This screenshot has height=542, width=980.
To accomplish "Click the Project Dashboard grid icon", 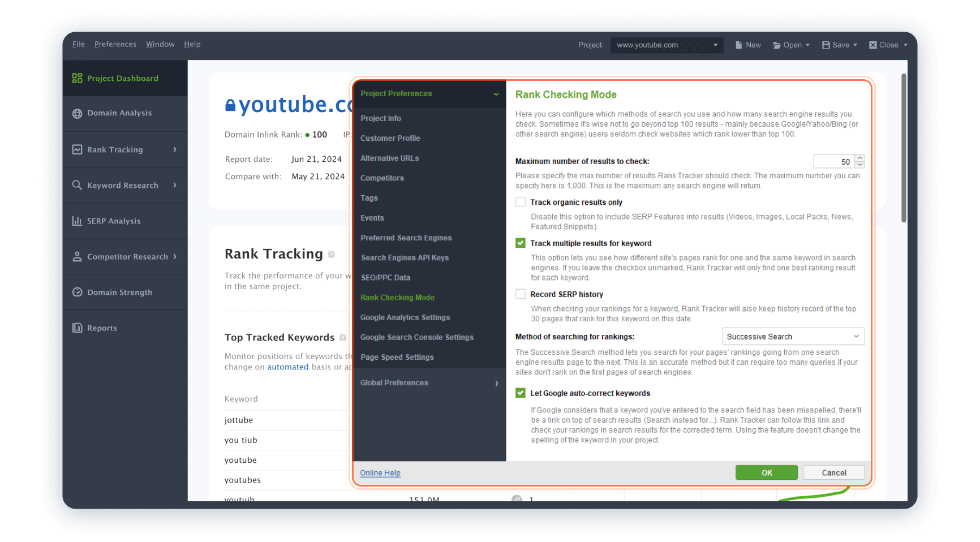I will [x=77, y=78].
